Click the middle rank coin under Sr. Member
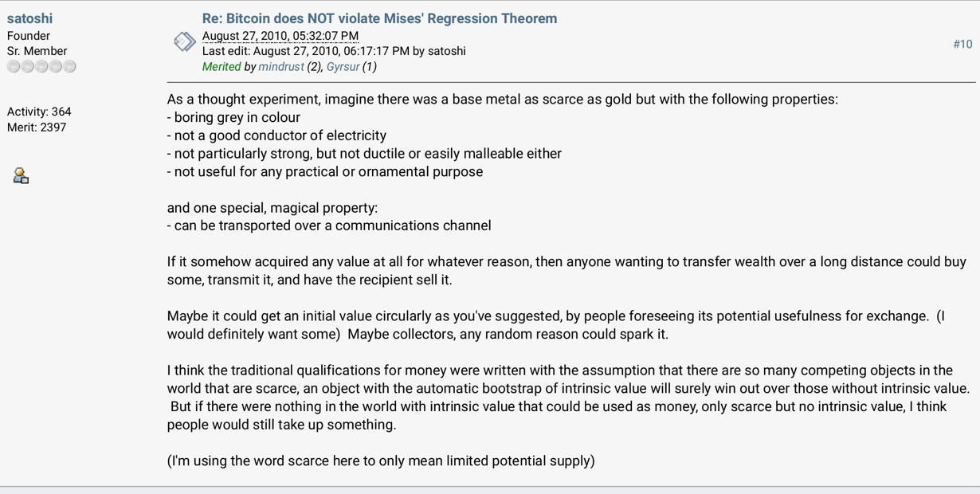Image resolution: width=980 pixels, height=494 pixels. 41,67
